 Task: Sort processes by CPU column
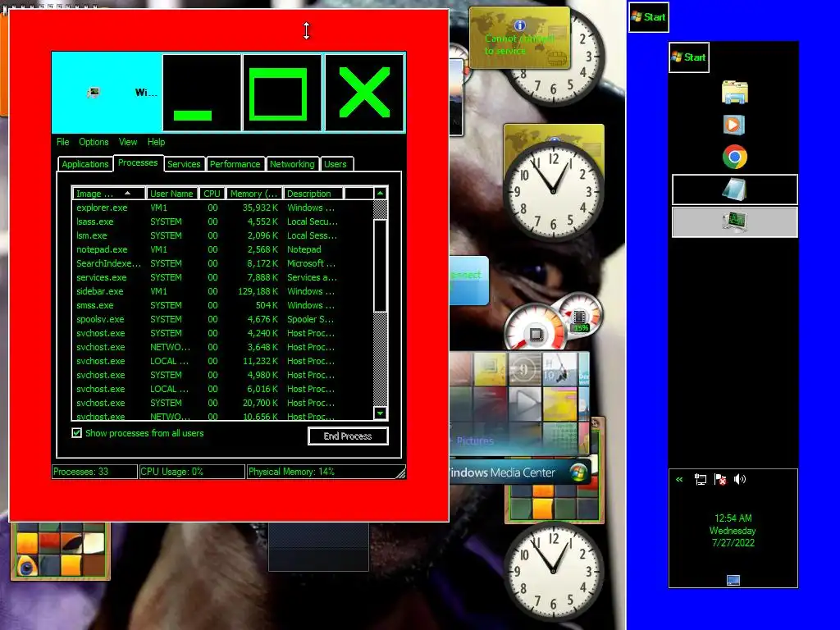[x=212, y=194]
